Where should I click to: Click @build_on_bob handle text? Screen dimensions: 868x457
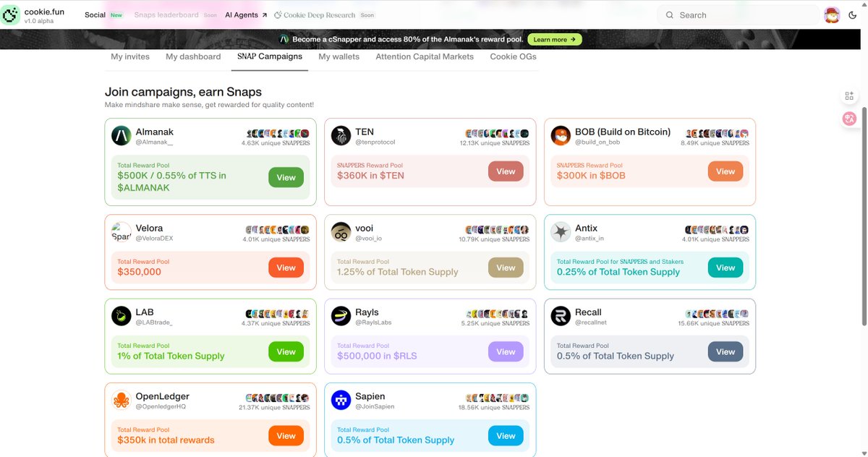click(x=597, y=142)
